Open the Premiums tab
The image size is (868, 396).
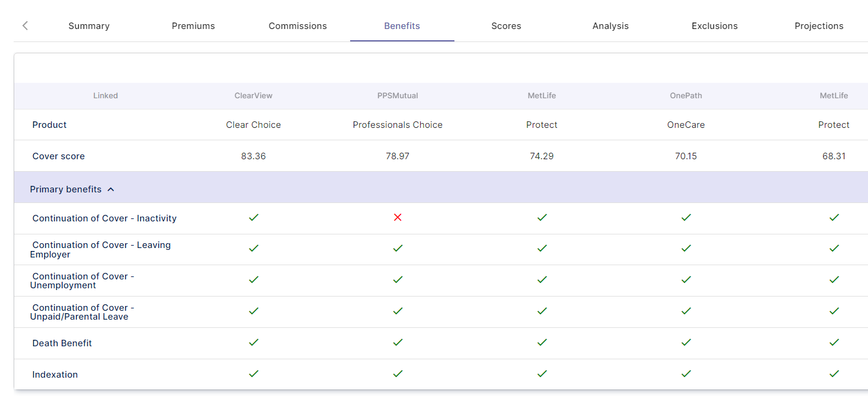point(193,26)
